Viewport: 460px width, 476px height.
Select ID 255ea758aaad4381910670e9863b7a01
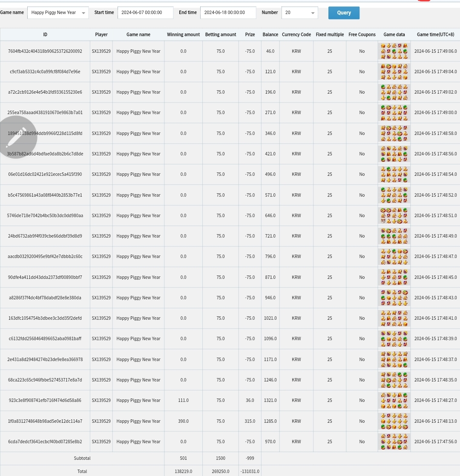tap(45, 113)
